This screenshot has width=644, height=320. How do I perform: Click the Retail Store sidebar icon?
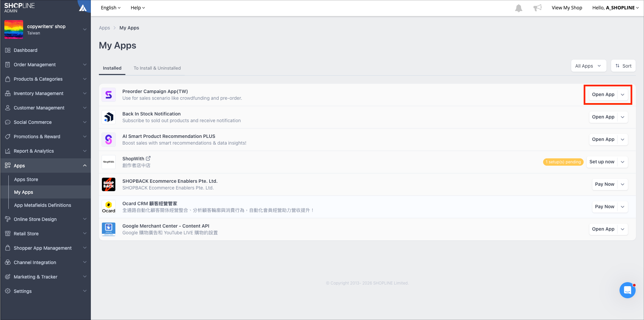click(x=8, y=234)
